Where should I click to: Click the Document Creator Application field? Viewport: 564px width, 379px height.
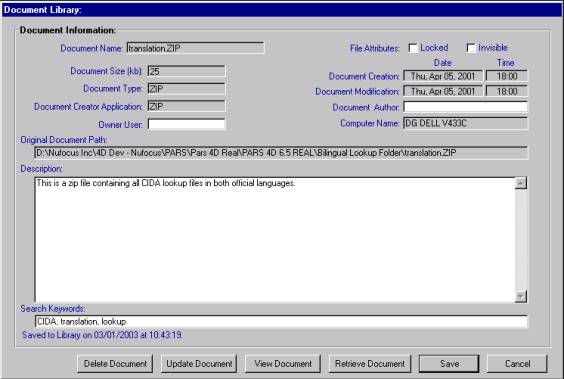tap(186, 106)
